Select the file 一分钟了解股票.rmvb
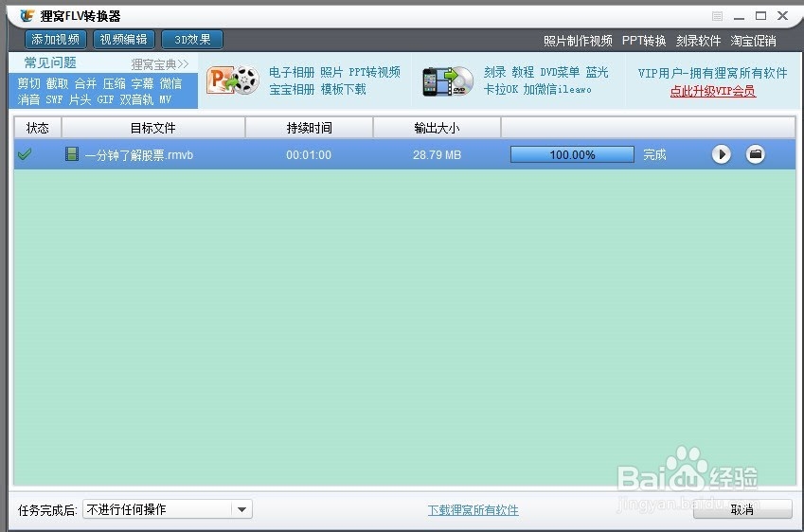Image resolution: width=804 pixels, height=532 pixels. click(139, 155)
